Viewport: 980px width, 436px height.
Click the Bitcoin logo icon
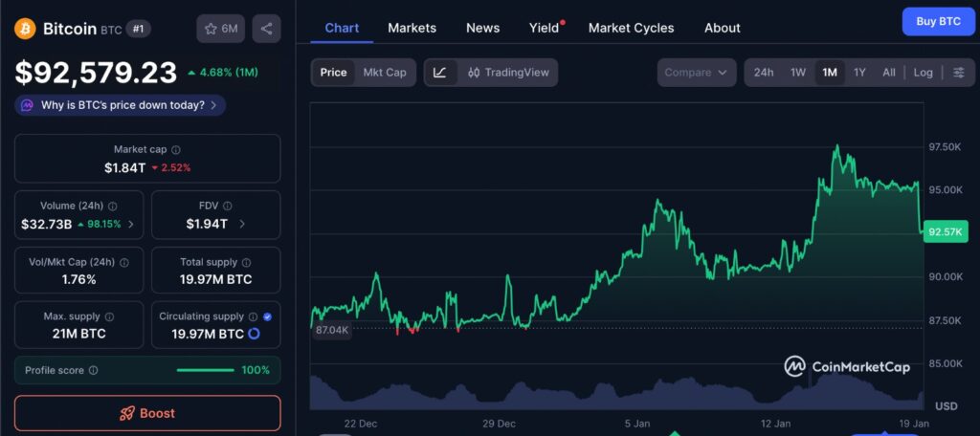26,29
